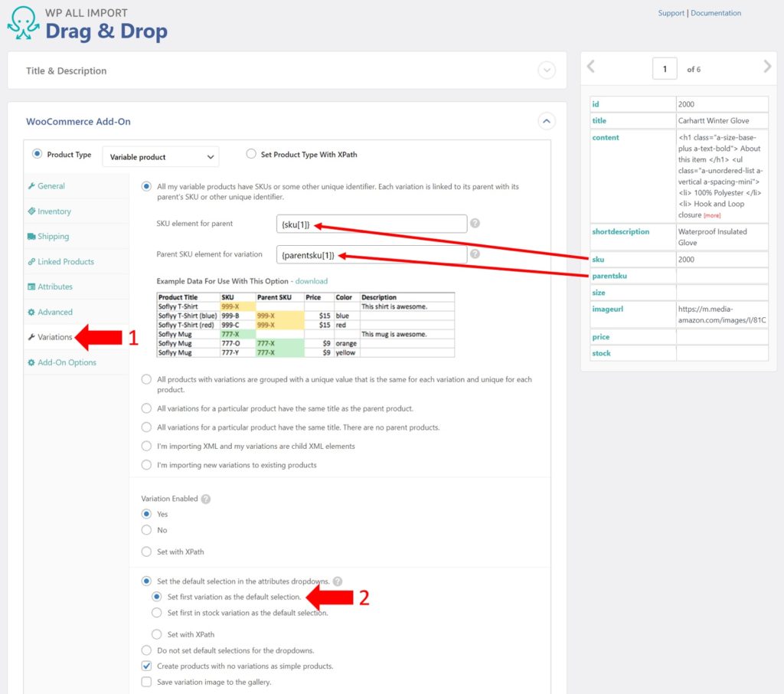
Task: Click the 'shortdescription' element in the preview
Action: pyautogui.click(x=620, y=231)
